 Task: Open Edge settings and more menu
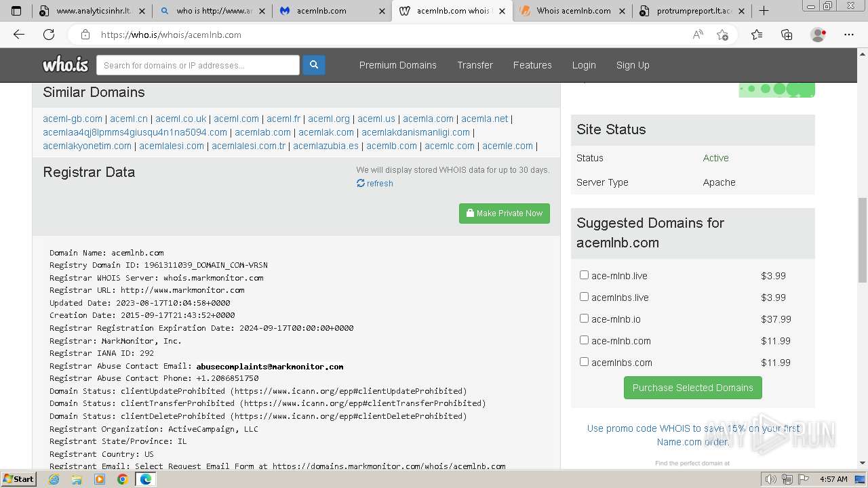pos(849,35)
